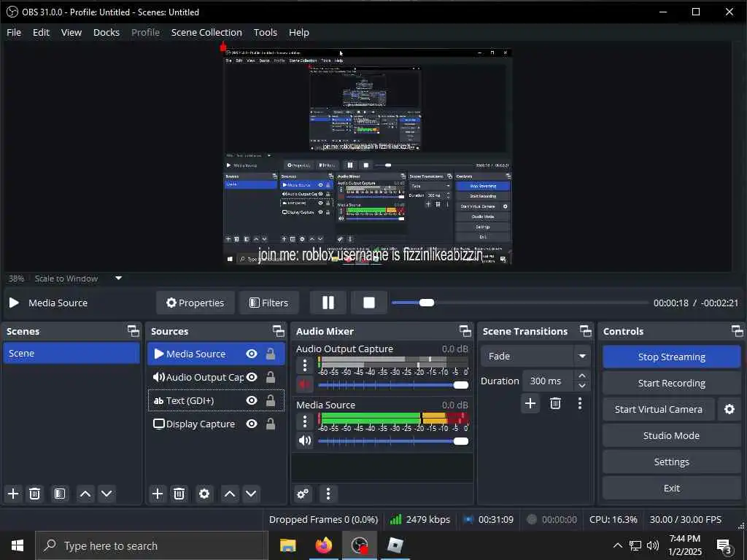Open scene filters icon in Scenes panel

[x=60, y=494]
